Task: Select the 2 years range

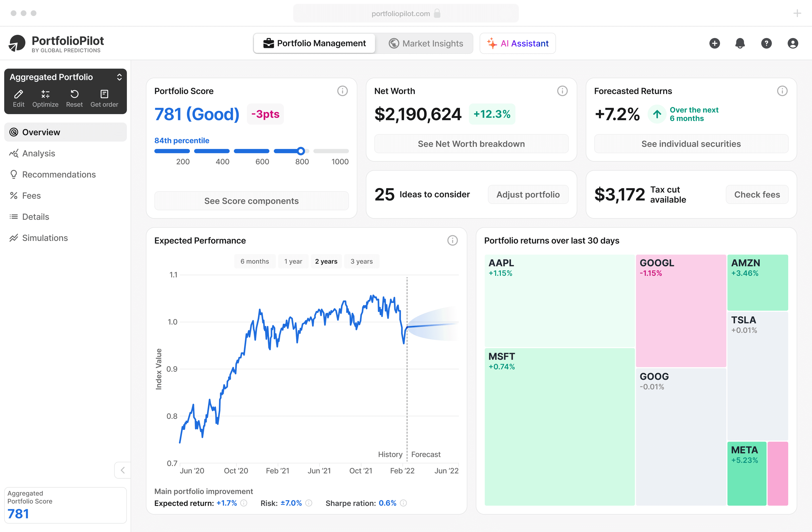Action: coord(326,261)
